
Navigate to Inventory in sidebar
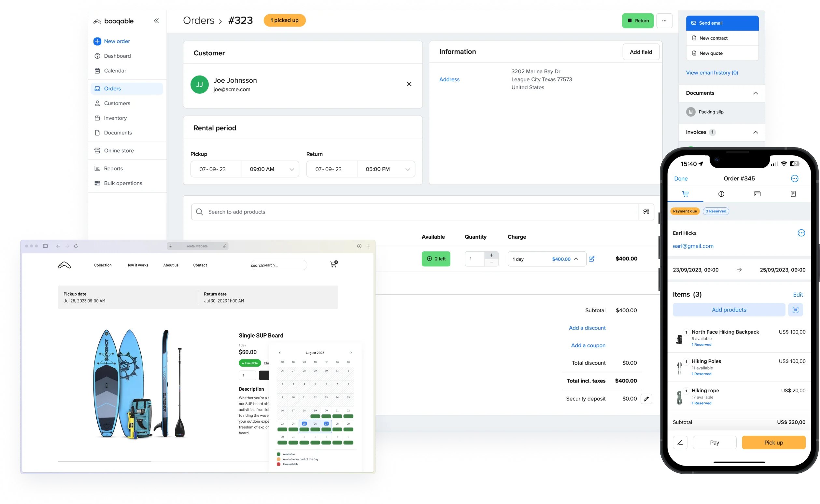pyautogui.click(x=115, y=117)
